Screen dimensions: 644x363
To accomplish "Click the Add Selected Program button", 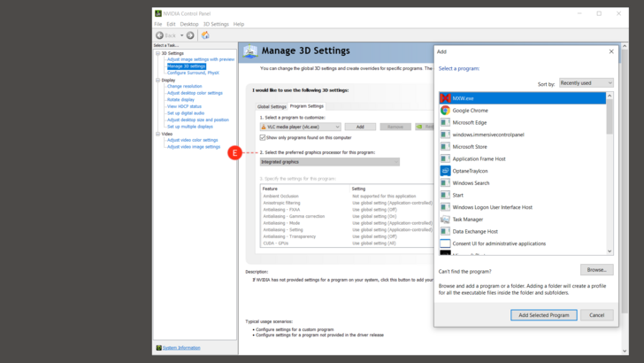I will coord(544,315).
